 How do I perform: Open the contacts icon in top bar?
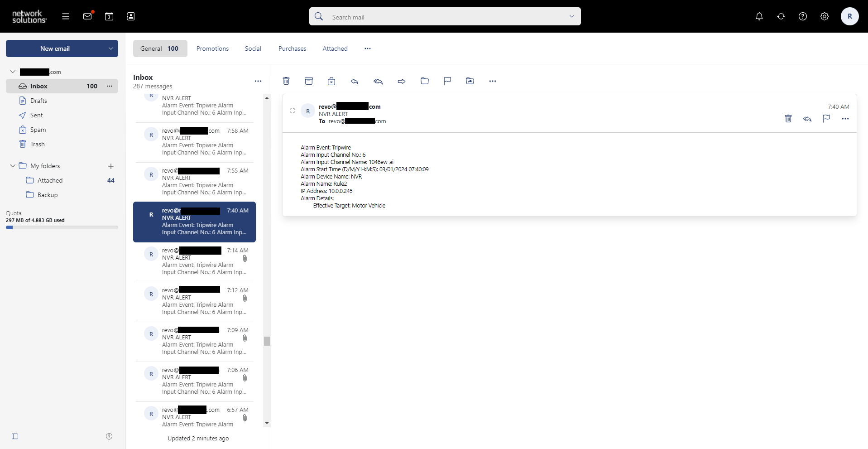tap(130, 16)
